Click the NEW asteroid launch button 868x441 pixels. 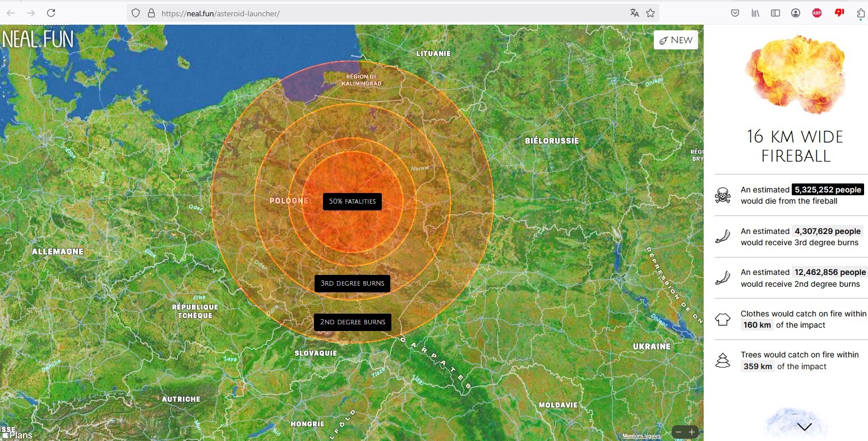pyautogui.click(x=676, y=40)
